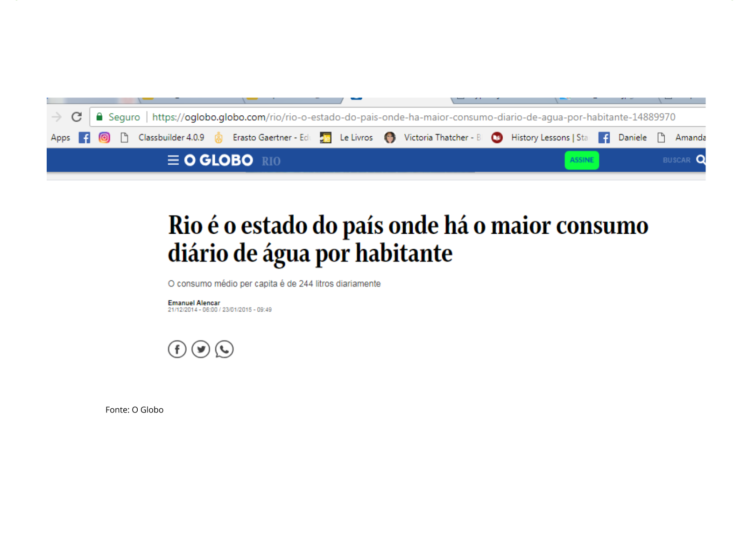Click the browser reload page icon

(x=77, y=117)
